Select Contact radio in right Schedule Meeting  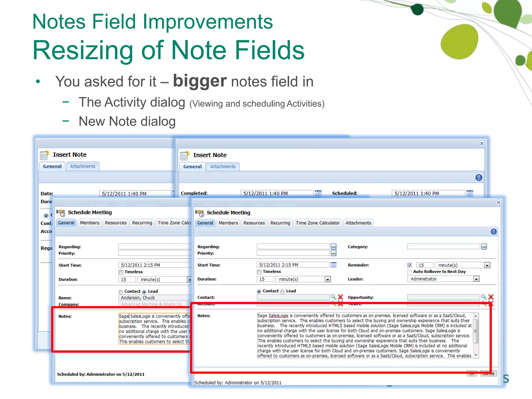pyautogui.click(x=259, y=291)
